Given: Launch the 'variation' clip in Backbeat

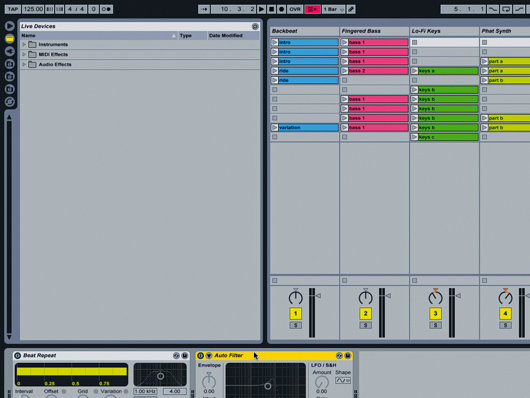Looking at the screenshot, I should click(x=274, y=127).
